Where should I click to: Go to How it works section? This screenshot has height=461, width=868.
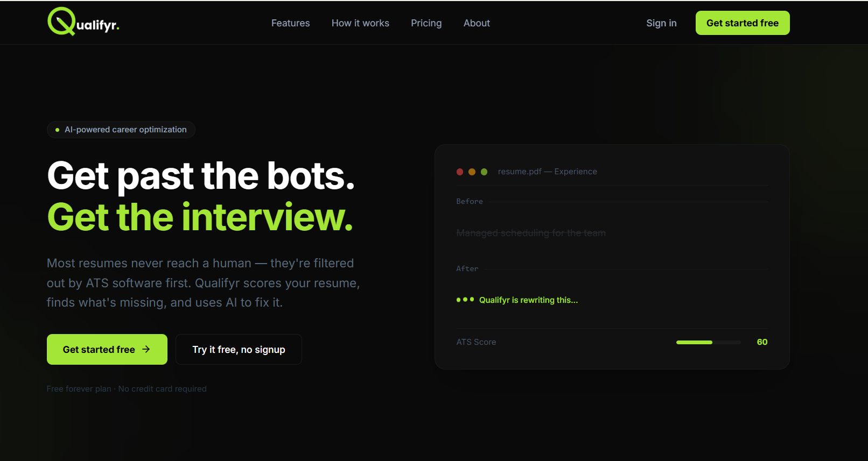click(x=360, y=23)
